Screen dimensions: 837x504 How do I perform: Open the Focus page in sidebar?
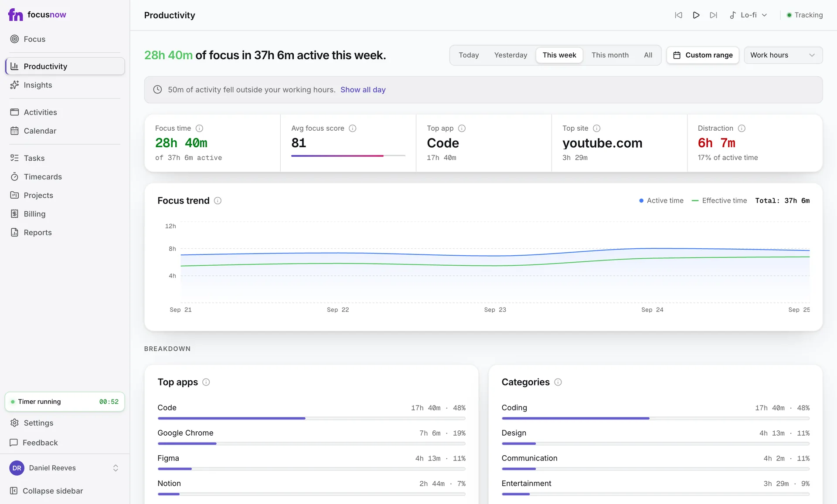65,39
